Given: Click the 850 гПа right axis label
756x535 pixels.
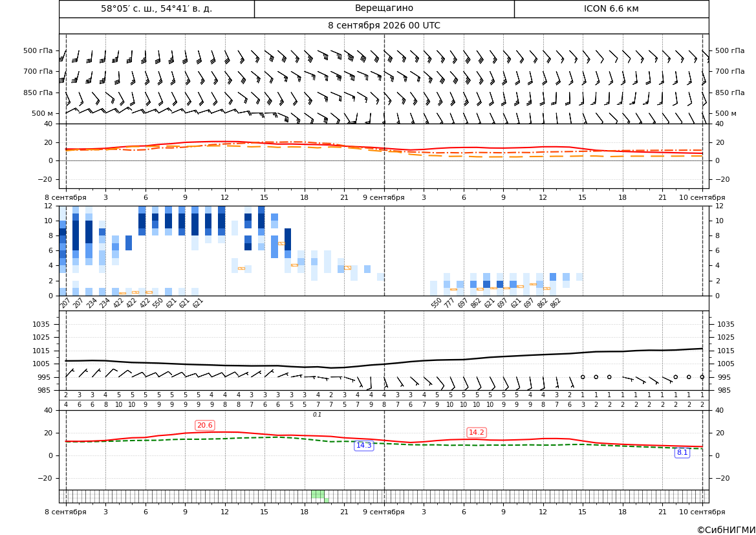Looking at the screenshot, I should coord(730,93).
